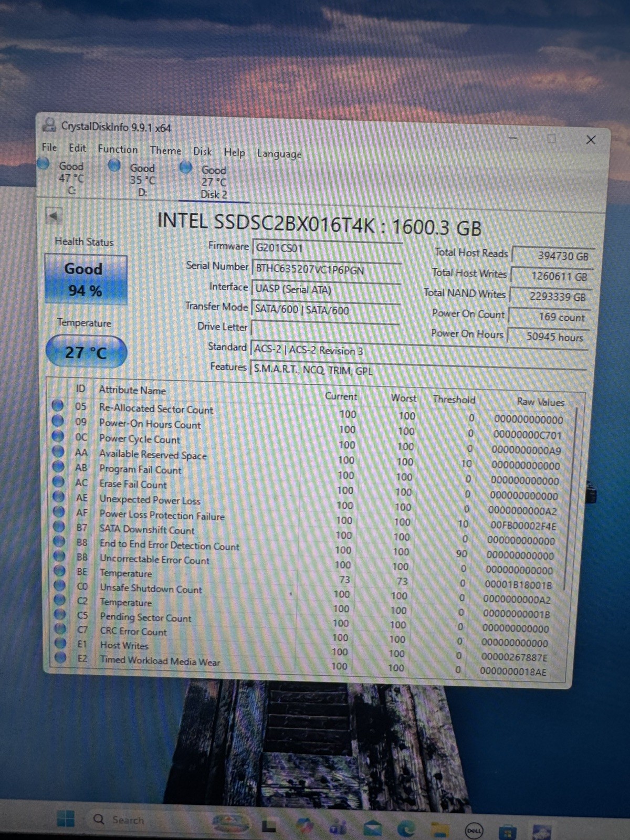Open the Edit menu
This screenshot has height=840, width=630.
coord(78,148)
